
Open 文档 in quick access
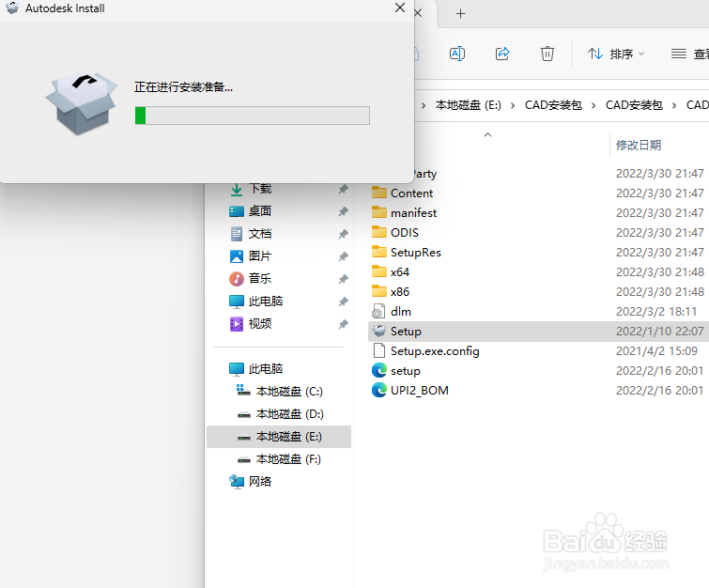tap(260, 234)
